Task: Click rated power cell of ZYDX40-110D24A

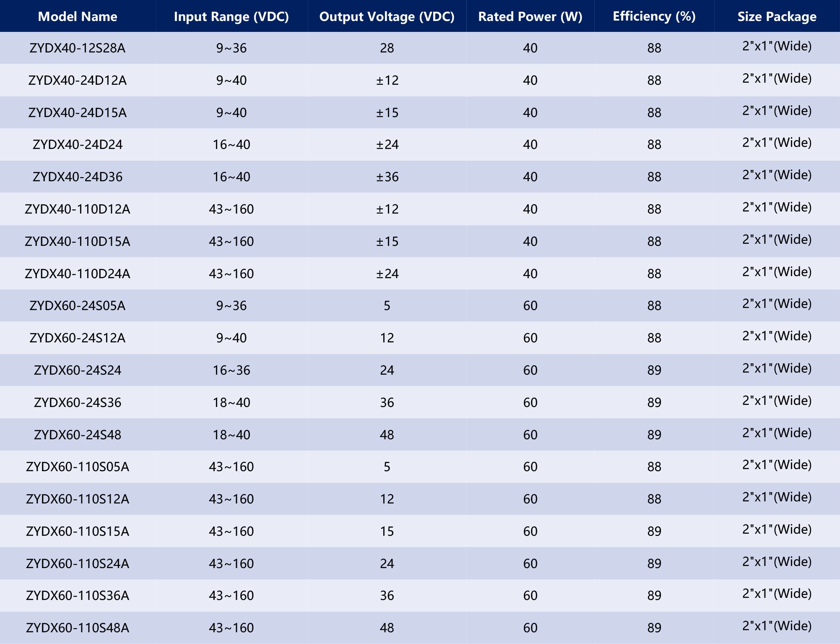Action: (x=530, y=274)
